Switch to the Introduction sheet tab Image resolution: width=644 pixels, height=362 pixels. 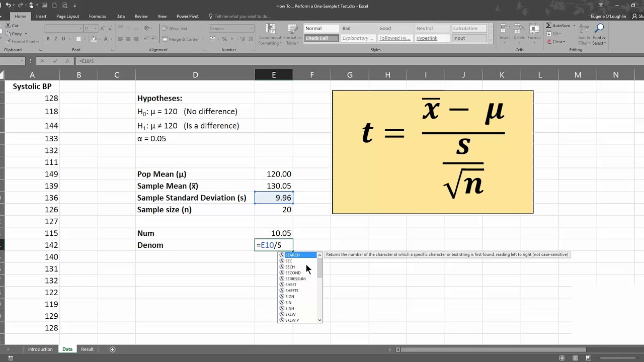tap(40, 349)
